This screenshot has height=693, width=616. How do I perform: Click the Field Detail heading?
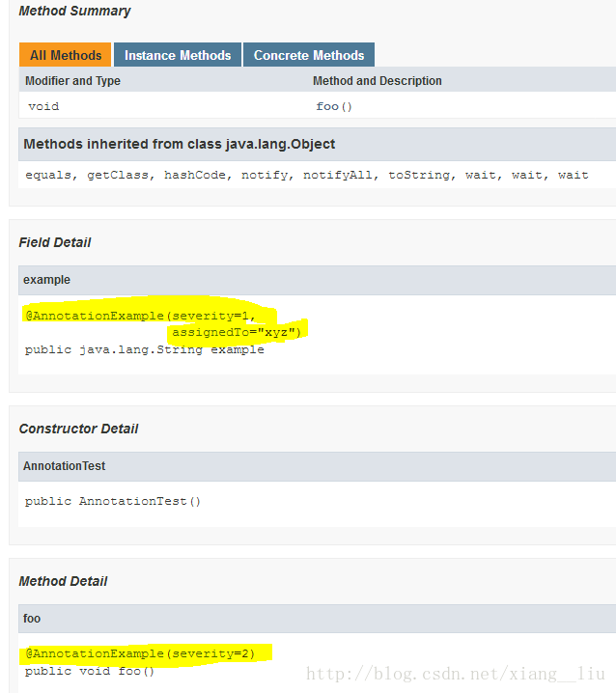tap(55, 242)
